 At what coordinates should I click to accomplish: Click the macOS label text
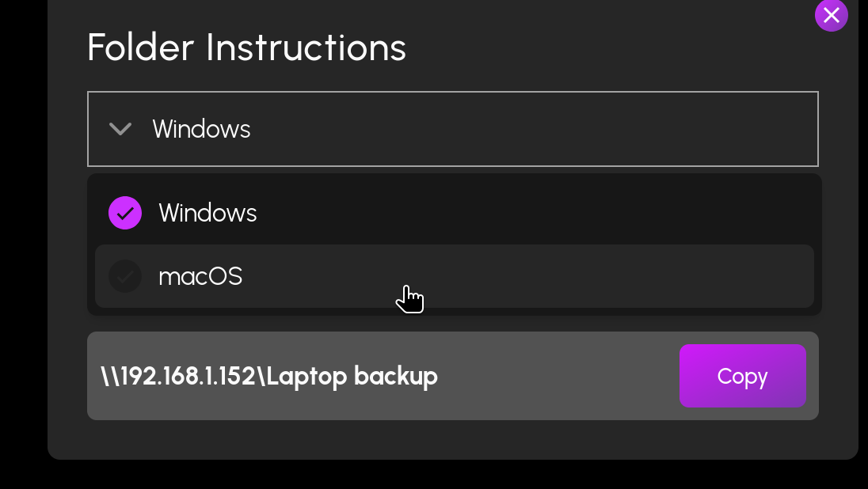[200, 277]
